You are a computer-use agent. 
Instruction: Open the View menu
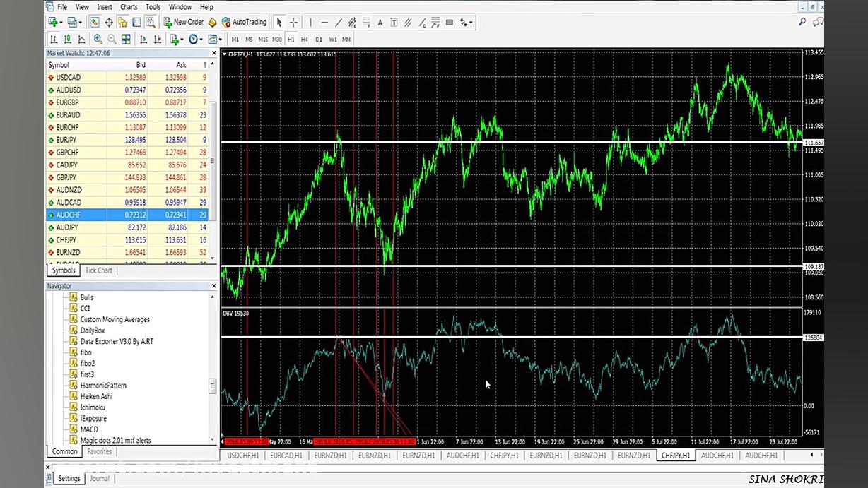82,7
